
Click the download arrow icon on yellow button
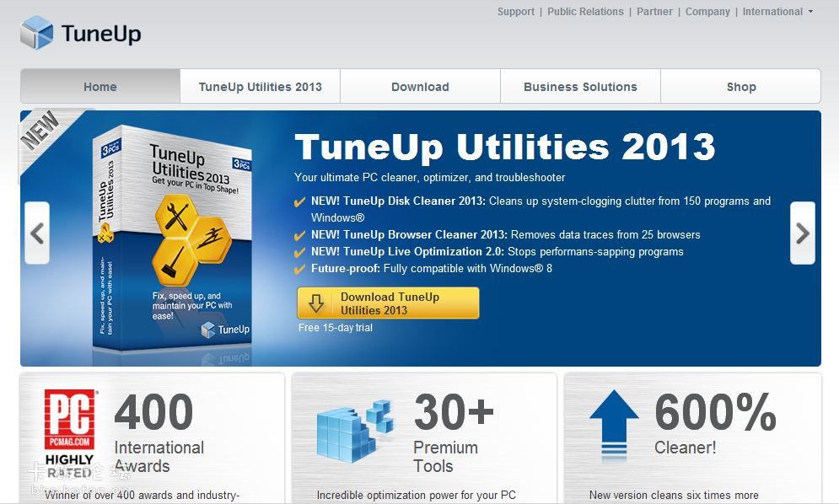315,303
